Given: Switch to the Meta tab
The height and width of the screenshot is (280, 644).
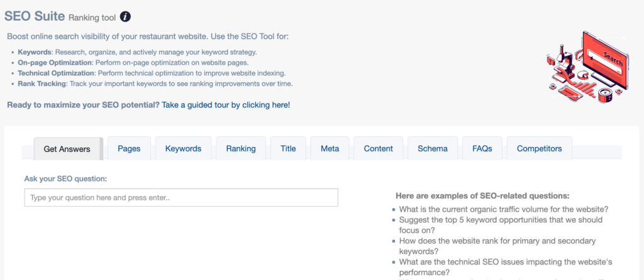Looking at the screenshot, I should (x=330, y=149).
